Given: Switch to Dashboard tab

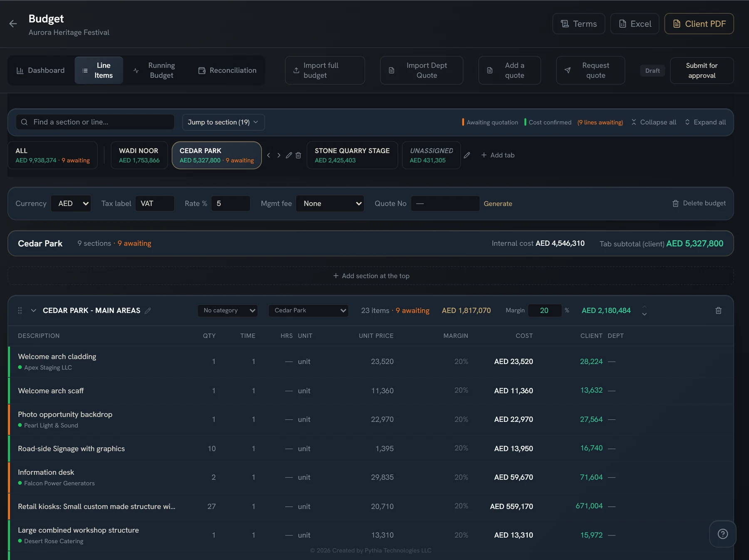Looking at the screenshot, I should (41, 70).
